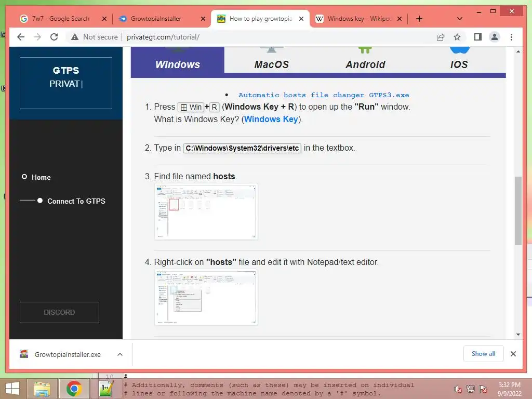Close the GrowtopiaInstaller tab
Screen dimensions: 532x399
(x=203, y=19)
